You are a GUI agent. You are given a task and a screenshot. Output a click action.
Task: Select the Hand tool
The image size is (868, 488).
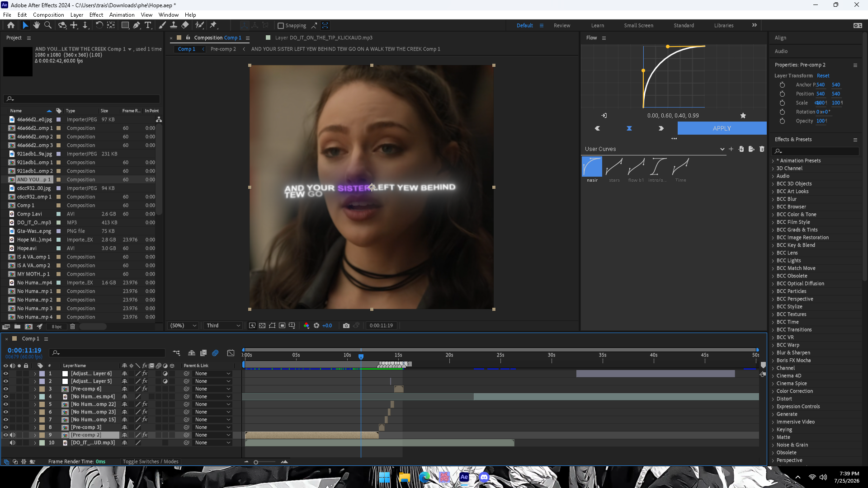coord(37,25)
